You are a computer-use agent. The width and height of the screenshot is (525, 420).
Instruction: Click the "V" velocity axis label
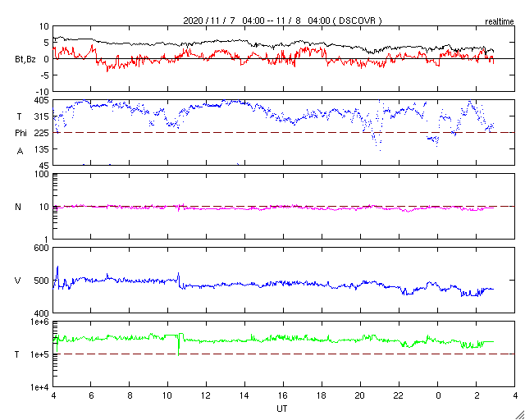tap(18, 281)
